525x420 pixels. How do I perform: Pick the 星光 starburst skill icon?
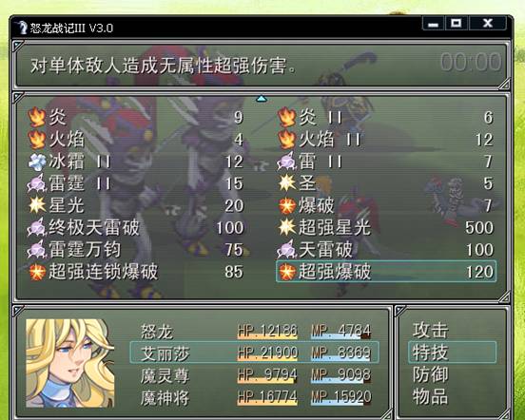click(37, 205)
